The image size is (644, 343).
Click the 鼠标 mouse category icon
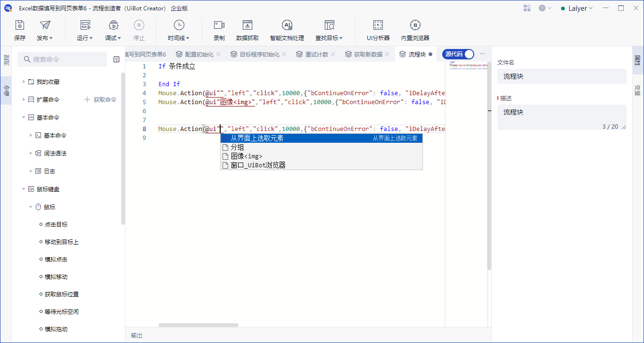pos(38,207)
